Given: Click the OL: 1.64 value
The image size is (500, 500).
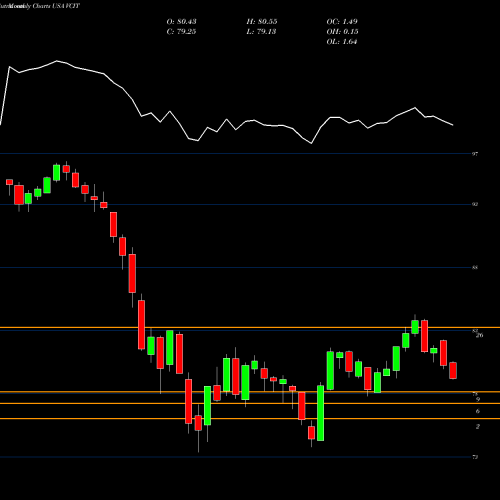Looking at the screenshot, I should pos(342,42).
